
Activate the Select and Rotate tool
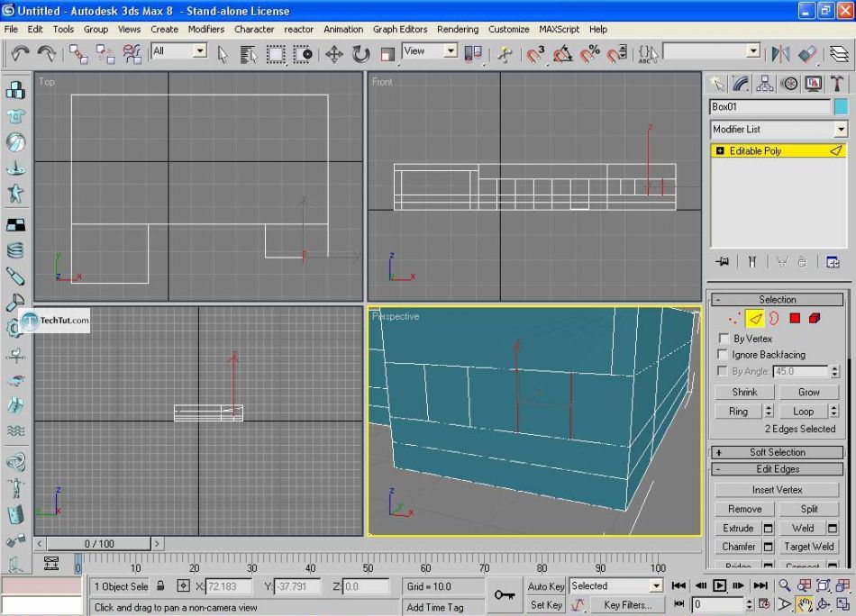pyautogui.click(x=360, y=54)
